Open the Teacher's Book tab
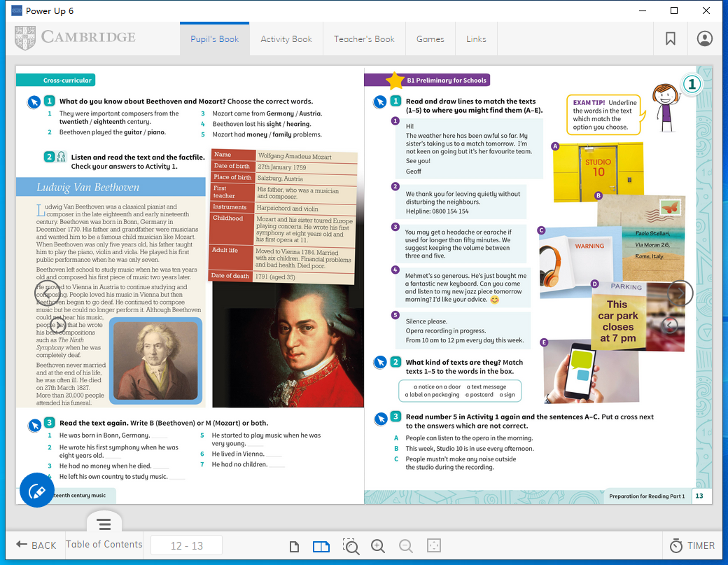Viewport: 728px width, 565px height. tap(364, 39)
